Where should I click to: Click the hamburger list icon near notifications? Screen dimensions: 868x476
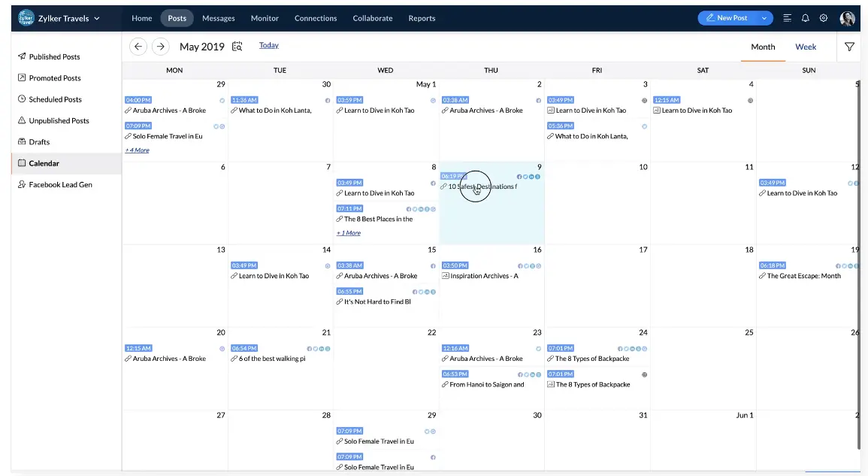785,17
